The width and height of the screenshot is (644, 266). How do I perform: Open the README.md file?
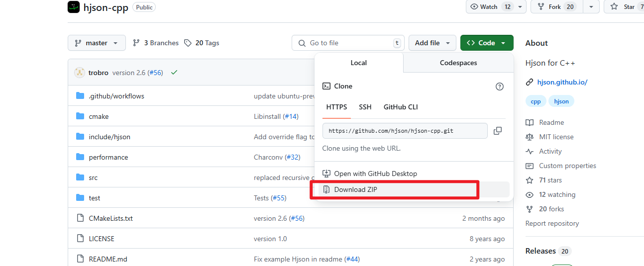pos(108,259)
